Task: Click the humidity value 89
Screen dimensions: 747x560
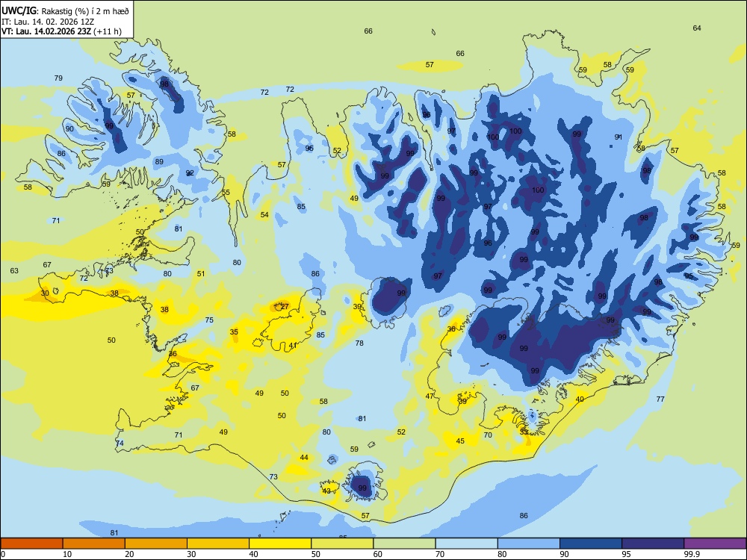Action: 159,162
